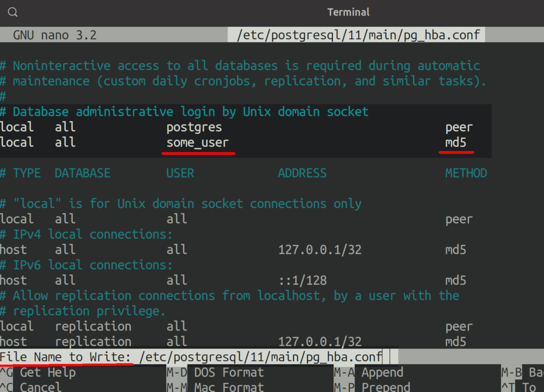Click the postgres peer authentication line
The height and width of the screenshot is (392, 544).
coord(194,127)
